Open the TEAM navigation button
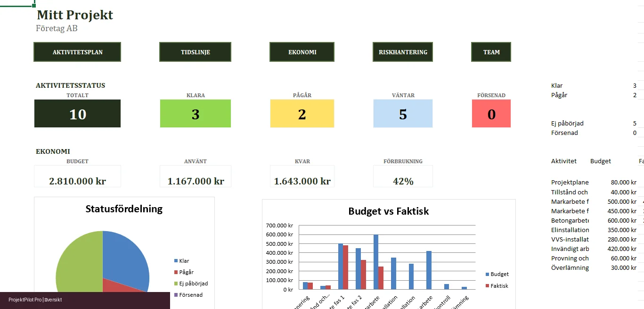 (491, 52)
